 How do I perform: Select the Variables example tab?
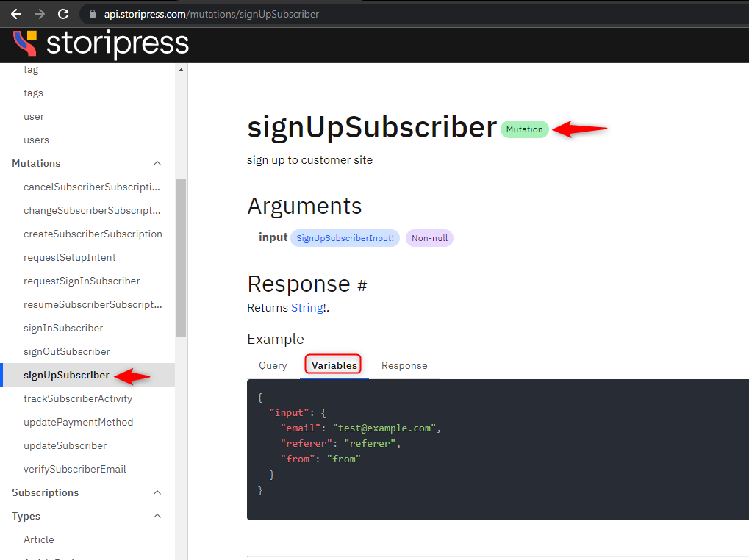(x=334, y=366)
